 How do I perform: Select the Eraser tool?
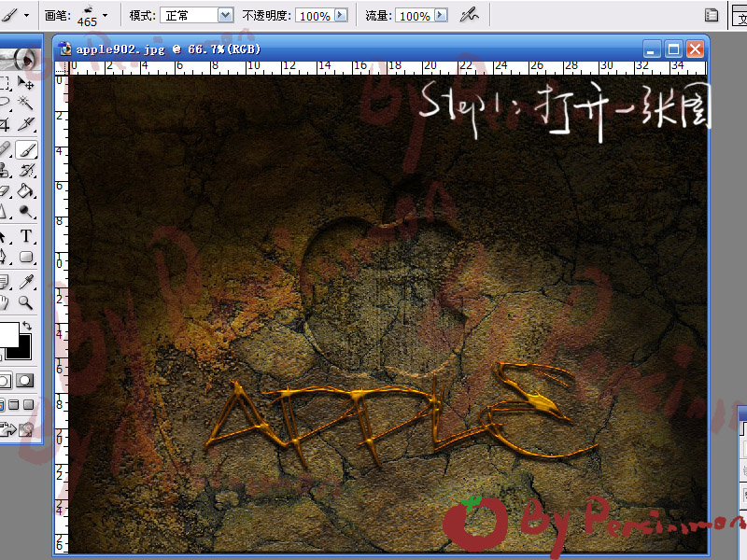[5, 191]
